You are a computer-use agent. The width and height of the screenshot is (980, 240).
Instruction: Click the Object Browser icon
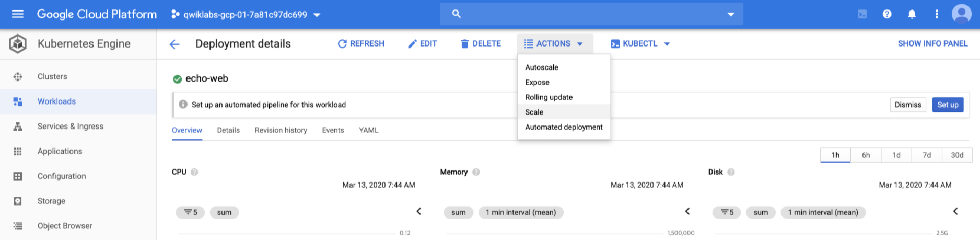tap(18, 226)
